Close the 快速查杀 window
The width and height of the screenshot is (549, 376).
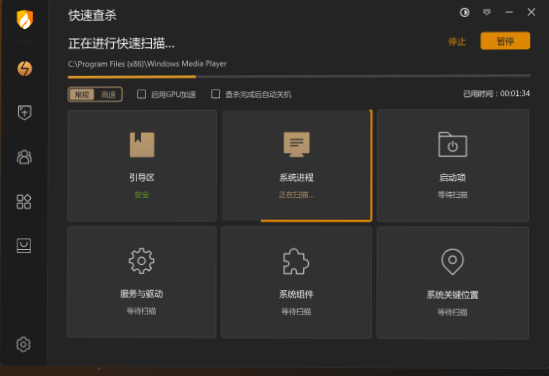pyautogui.click(x=531, y=12)
